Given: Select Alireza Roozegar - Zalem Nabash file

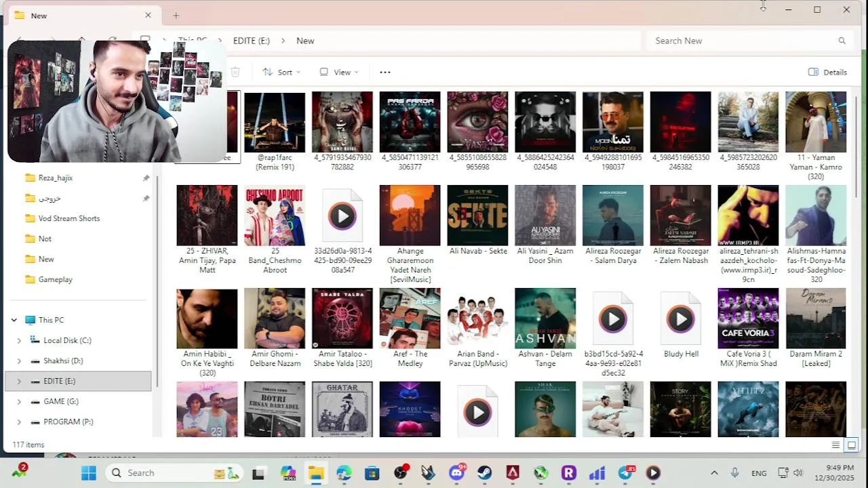Looking at the screenshot, I should tap(680, 225).
